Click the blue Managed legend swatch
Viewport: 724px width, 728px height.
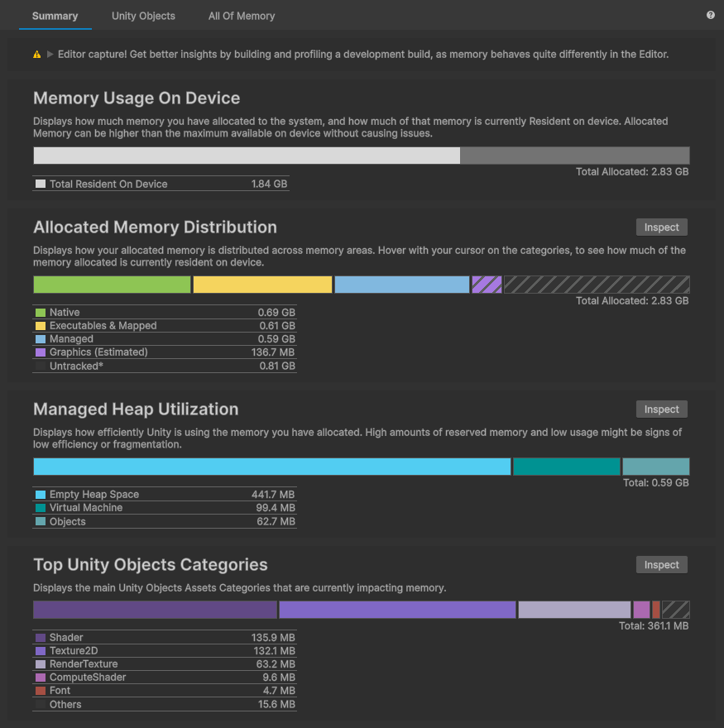41,339
